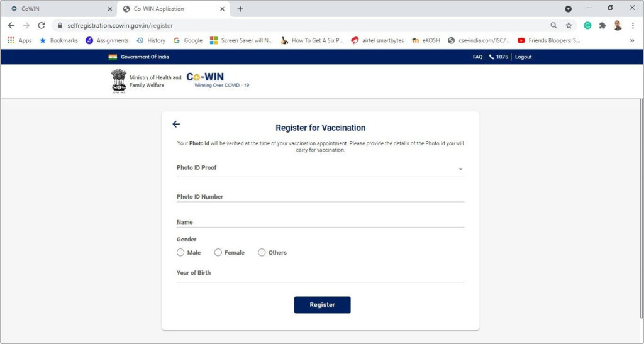Open a new browser tab
Image resolution: width=644 pixels, height=344 pixels.
[240, 9]
